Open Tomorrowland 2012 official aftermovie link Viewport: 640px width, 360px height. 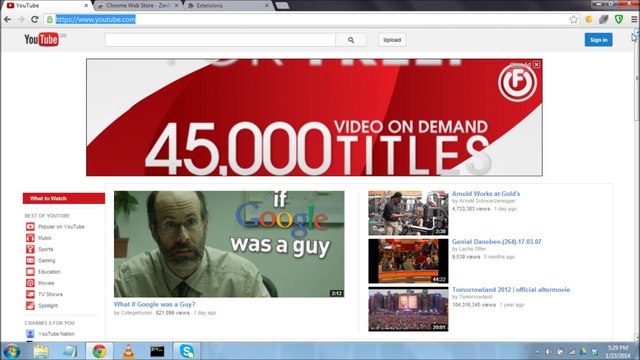point(511,290)
